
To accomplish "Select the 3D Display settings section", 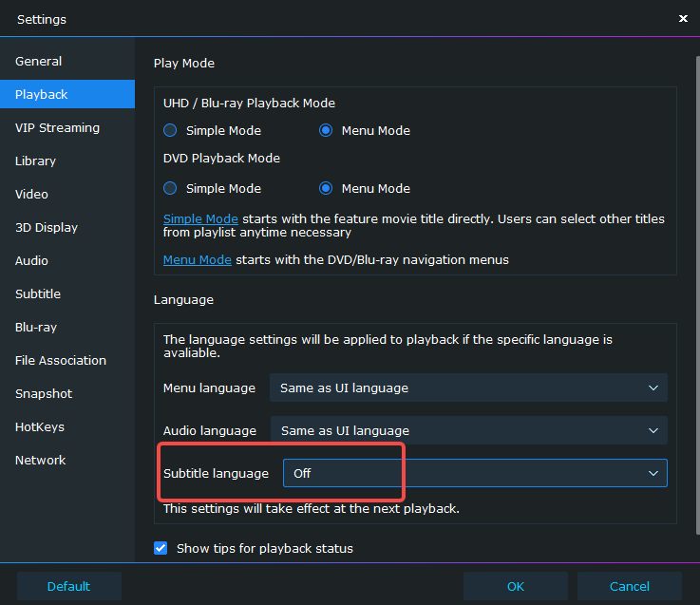I will [47, 228].
